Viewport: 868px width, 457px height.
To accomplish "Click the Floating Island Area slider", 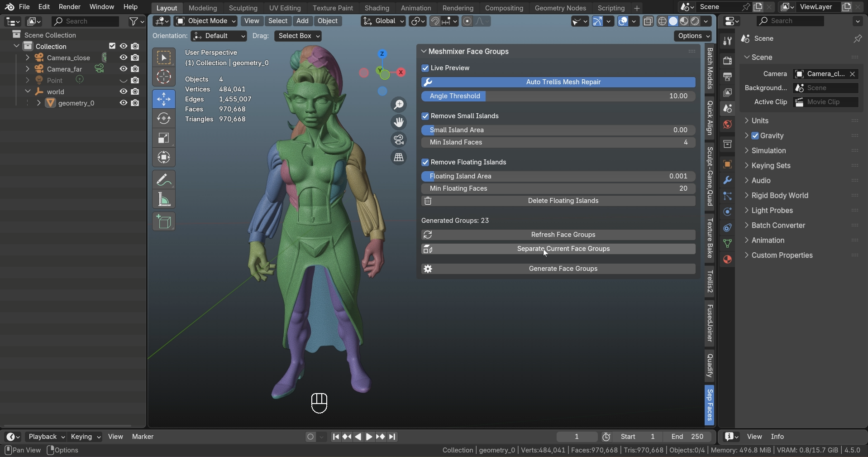I will click(558, 176).
